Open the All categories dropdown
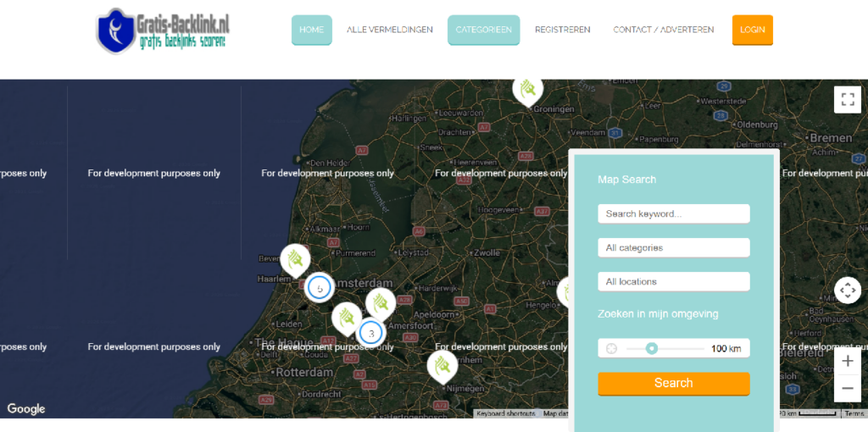 tap(673, 247)
